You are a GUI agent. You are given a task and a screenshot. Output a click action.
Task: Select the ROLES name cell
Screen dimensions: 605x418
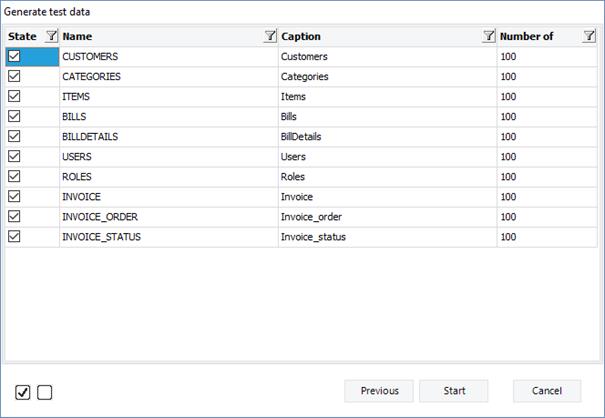point(169,177)
